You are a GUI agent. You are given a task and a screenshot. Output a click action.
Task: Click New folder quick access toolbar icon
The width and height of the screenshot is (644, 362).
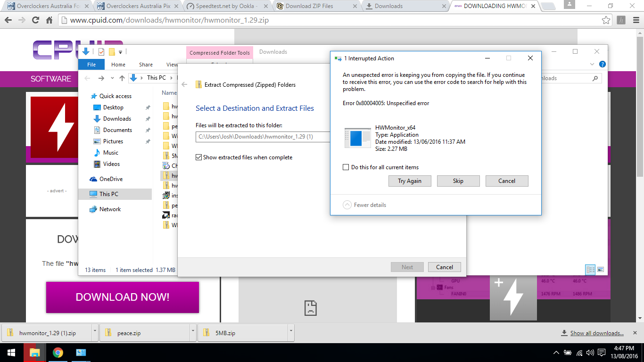(x=112, y=52)
